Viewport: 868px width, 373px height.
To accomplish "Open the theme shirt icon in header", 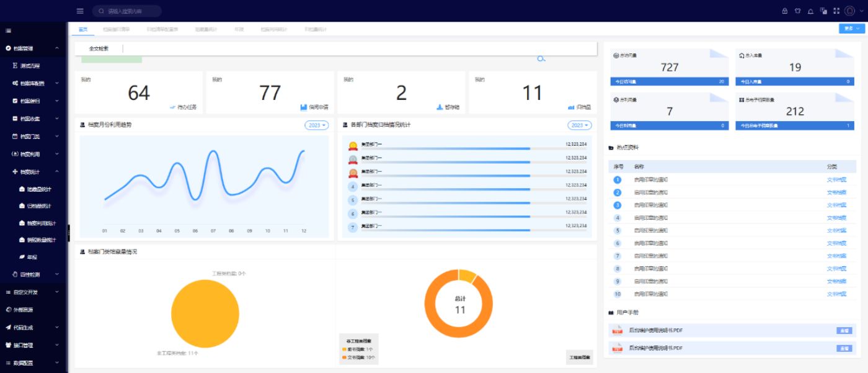I will [797, 11].
